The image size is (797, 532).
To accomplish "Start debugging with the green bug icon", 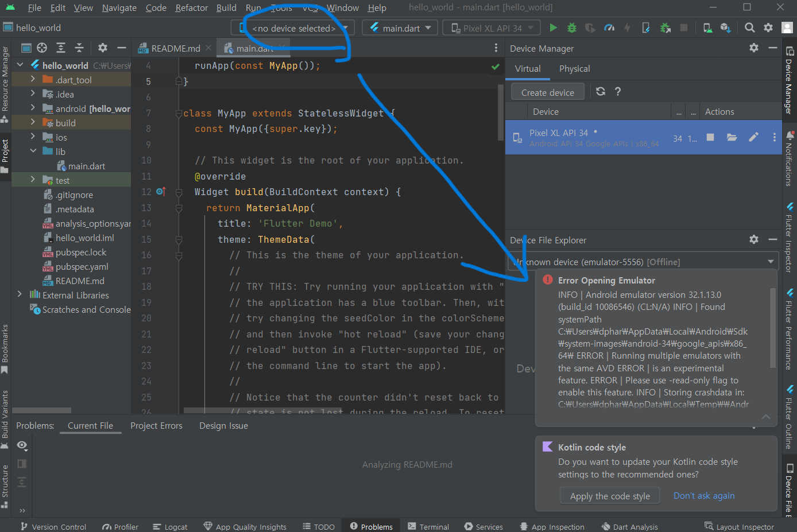I will [x=571, y=28].
